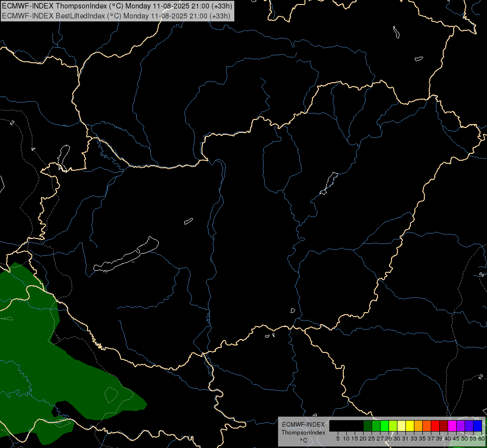The image size is (487, 448).
Task: Click the long Lake Balaton outline on the map
Action: pos(126,254)
